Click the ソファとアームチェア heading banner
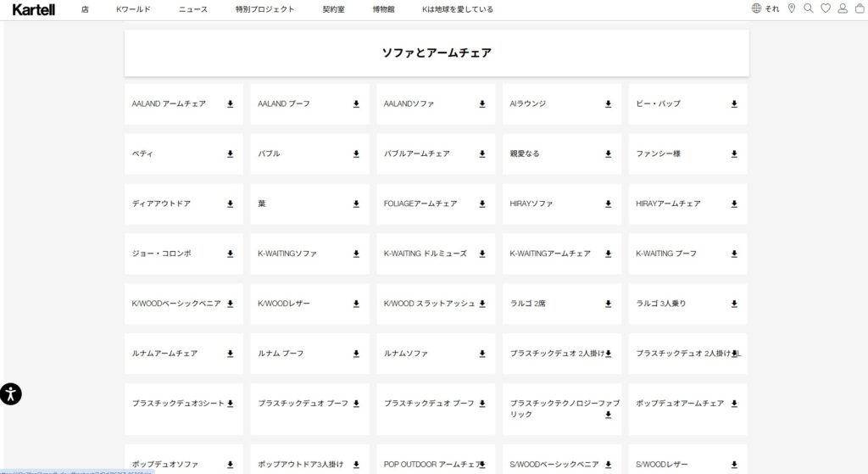Viewport: 868px width, 474px height. point(437,53)
